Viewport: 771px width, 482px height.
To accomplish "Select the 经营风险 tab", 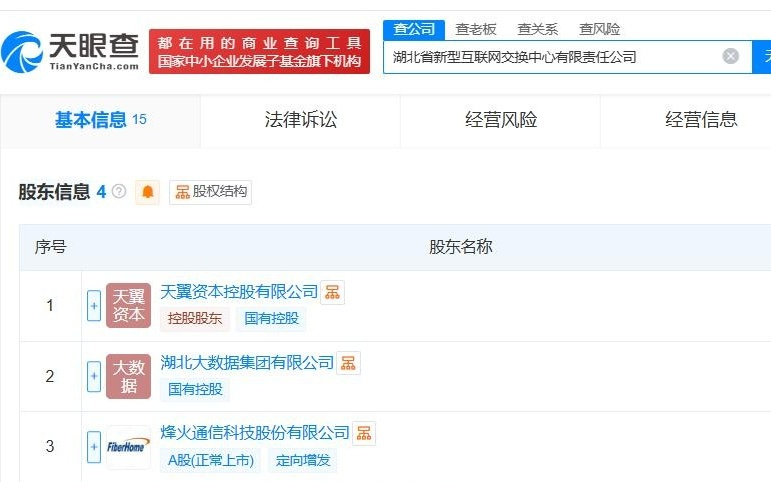I will (x=501, y=120).
